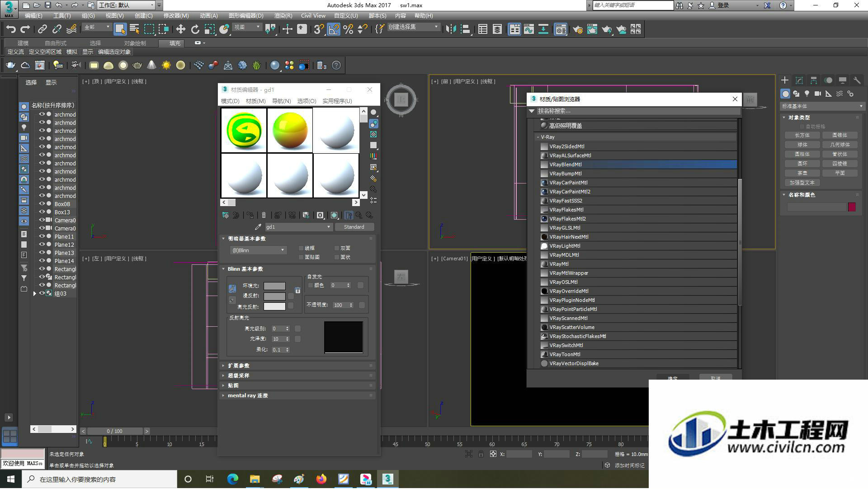Open the 创建选择集 selection set dropdown
868x489 pixels.
pyautogui.click(x=413, y=27)
